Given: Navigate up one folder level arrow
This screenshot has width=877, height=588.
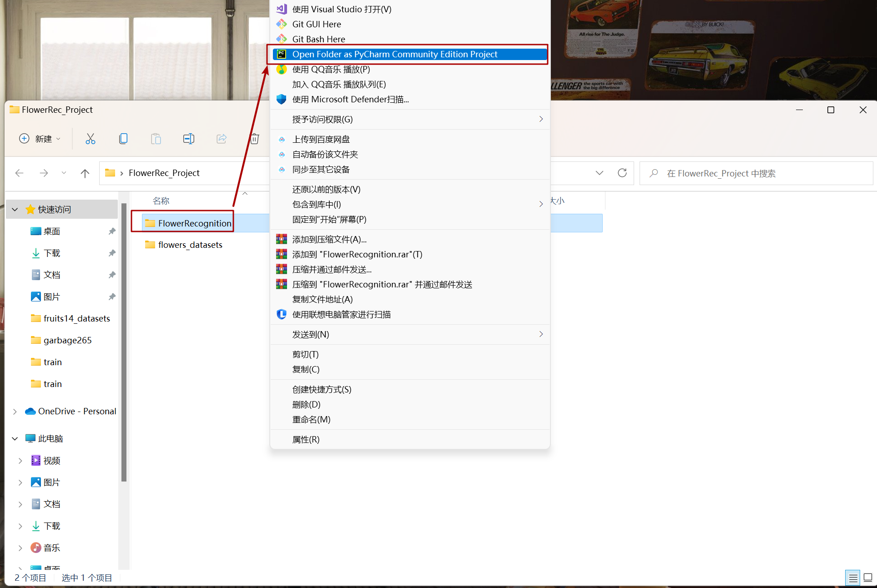Looking at the screenshot, I should tap(85, 173).
